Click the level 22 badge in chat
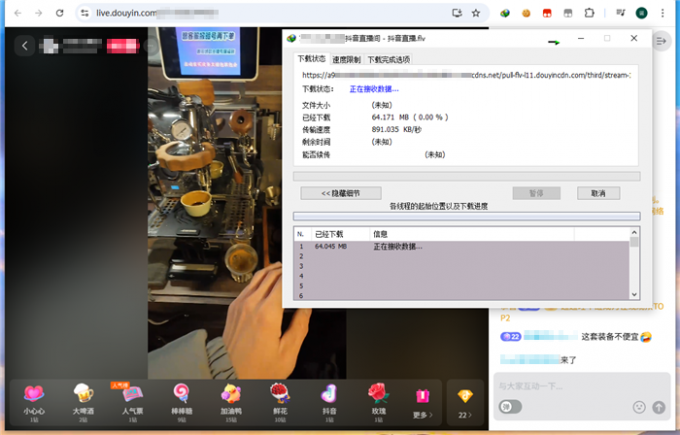The height and width of the screenshot is (435, 680). 510,337
